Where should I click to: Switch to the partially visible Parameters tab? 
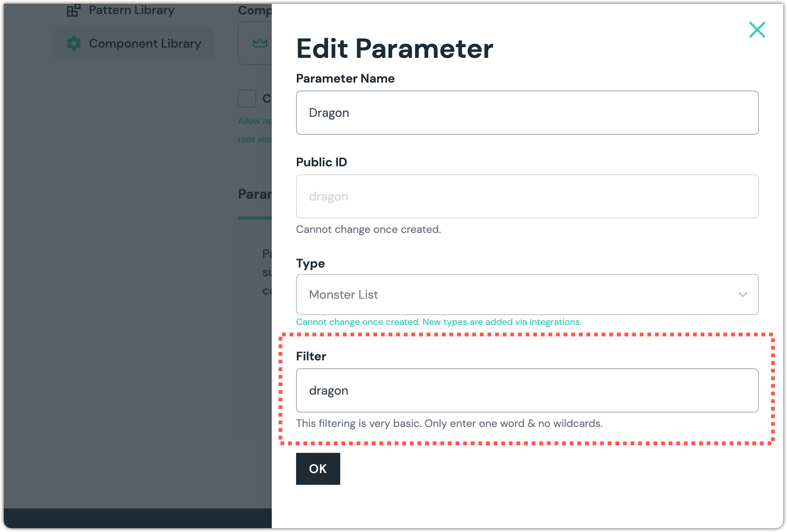point(255,194)
